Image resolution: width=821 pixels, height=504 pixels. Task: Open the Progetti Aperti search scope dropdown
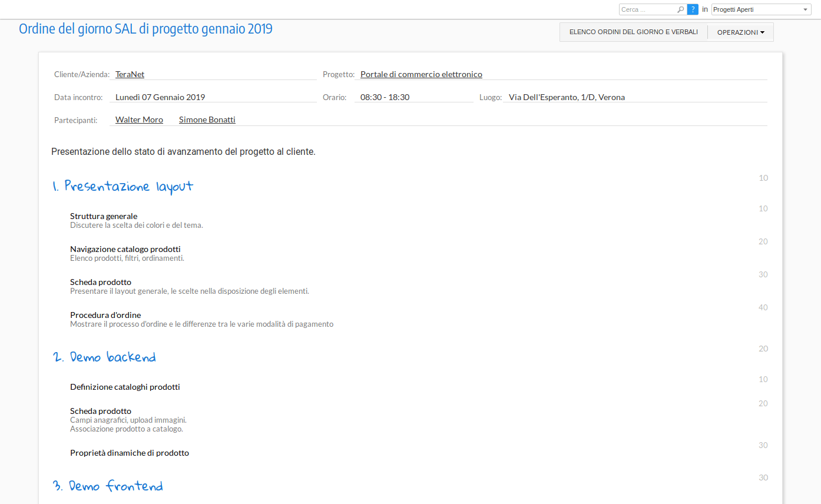point(761,9)
